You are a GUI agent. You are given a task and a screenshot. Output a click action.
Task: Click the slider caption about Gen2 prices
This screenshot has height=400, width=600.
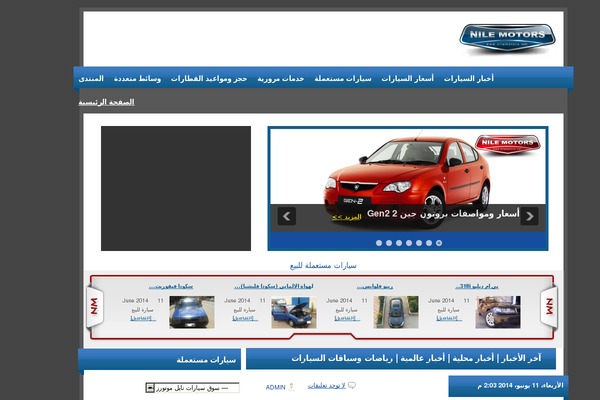point(443,214)
